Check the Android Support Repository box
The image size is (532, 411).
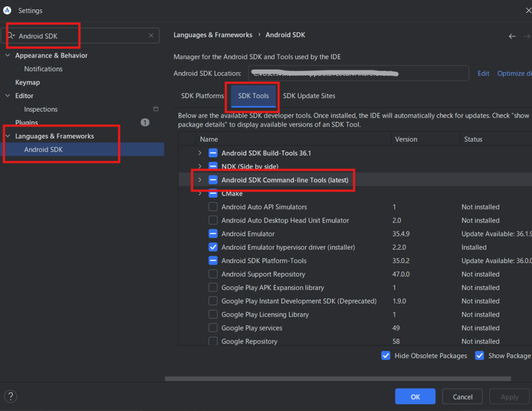tap(213, 274)
